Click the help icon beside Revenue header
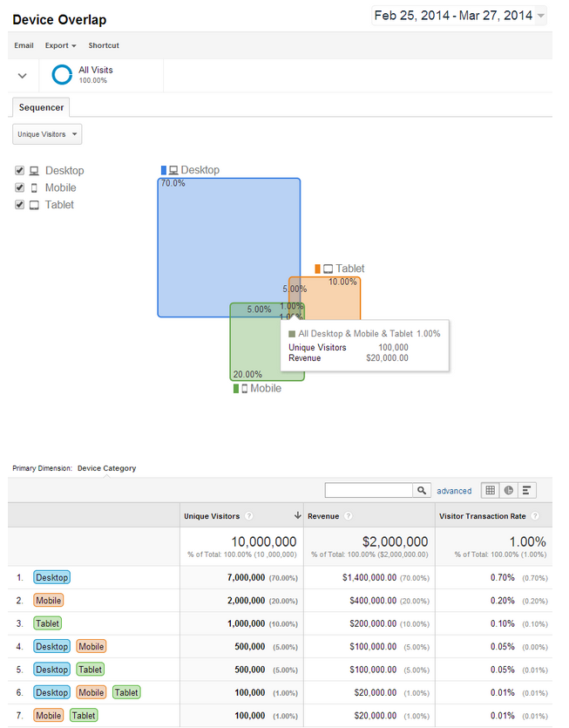 348,516
